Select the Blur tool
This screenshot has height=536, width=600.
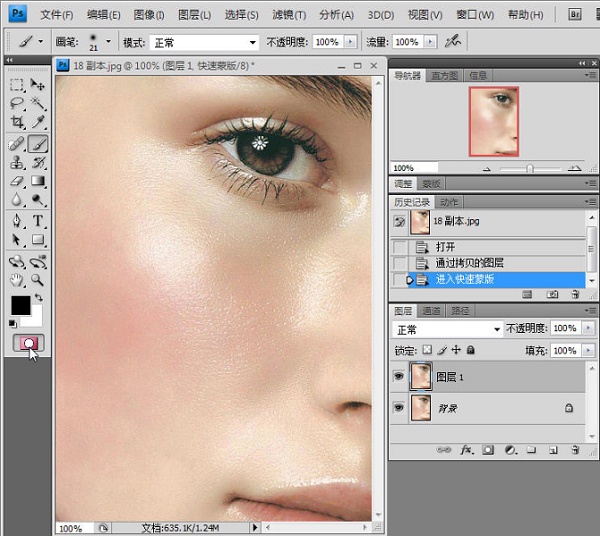[x=16, y=199]
